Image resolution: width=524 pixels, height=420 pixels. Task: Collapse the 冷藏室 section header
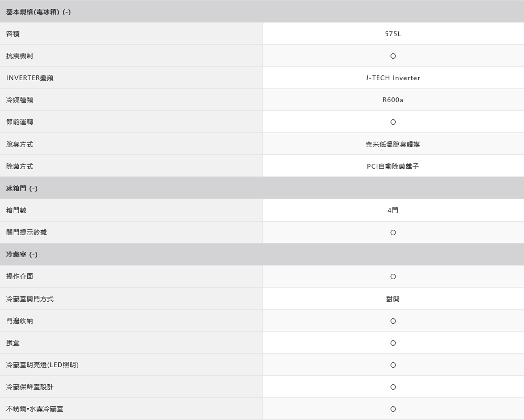21,255
